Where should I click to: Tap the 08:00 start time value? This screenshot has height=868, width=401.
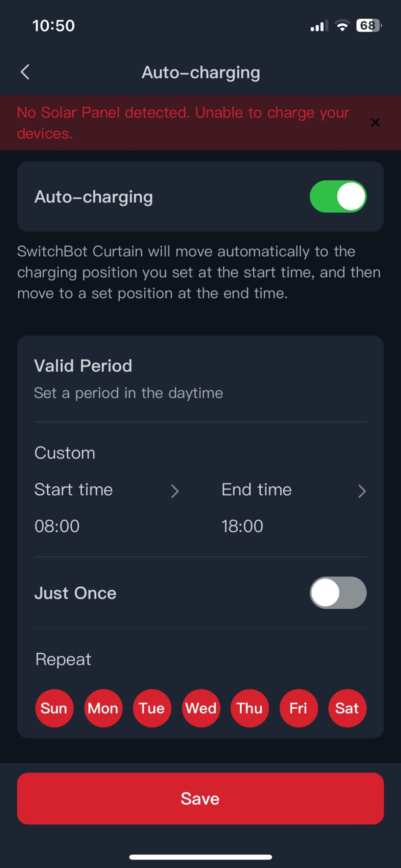(57, 526)
